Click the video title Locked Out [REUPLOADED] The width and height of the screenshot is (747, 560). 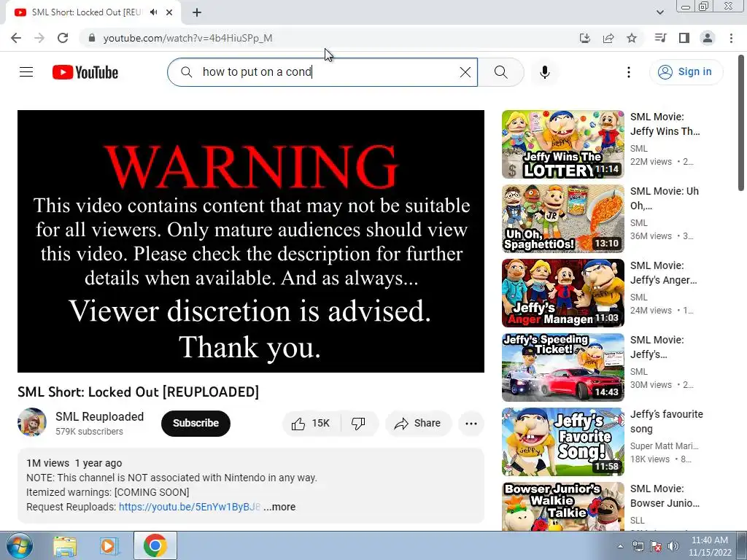138,392
